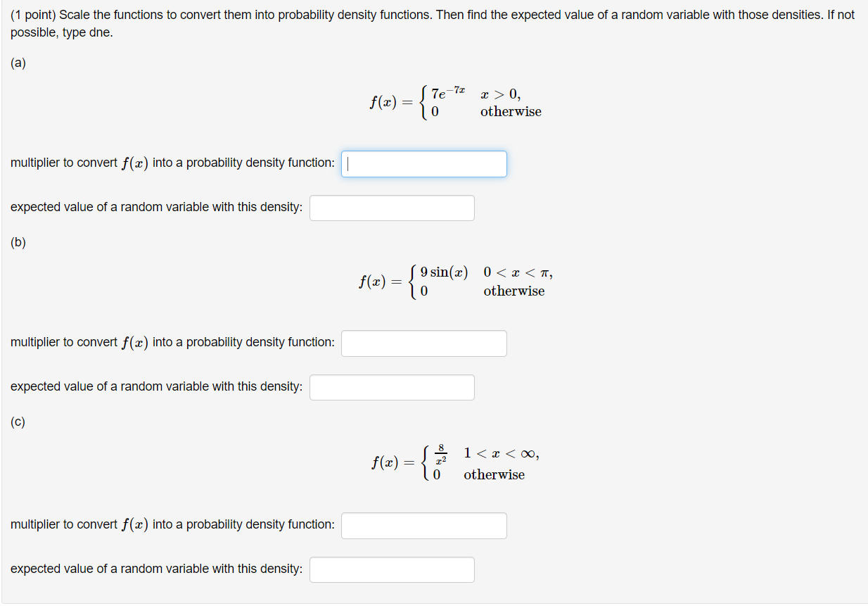Click the expected value field for part (a)
This screenshot has width=868, height=606.
[x=391, y=207]
